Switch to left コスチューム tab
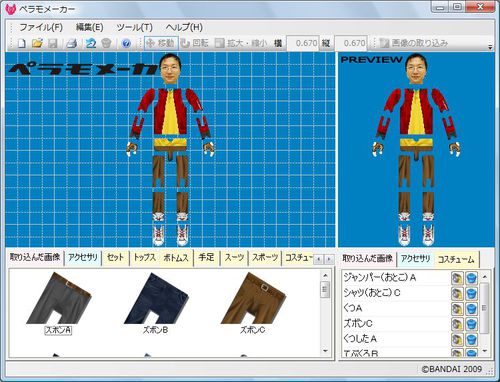This screenshot has width=500, height=382. 298,257
